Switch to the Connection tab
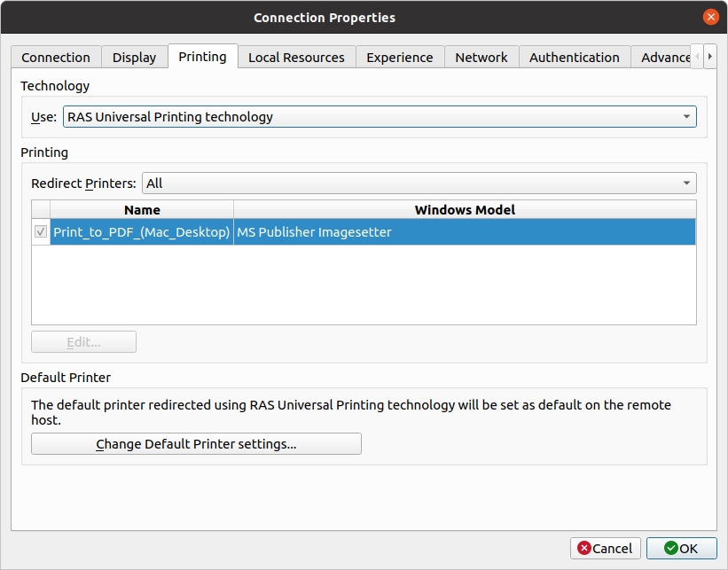Screen dimensions: 728x570 (x=56, y=58)
